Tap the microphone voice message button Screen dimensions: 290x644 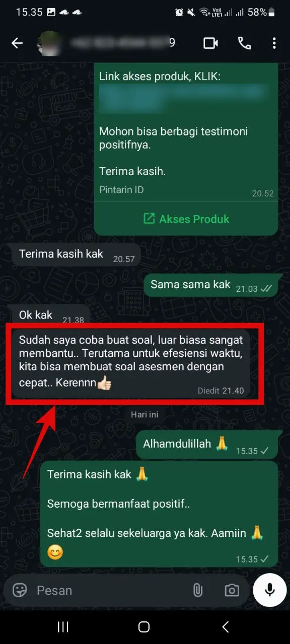point(270,590)
